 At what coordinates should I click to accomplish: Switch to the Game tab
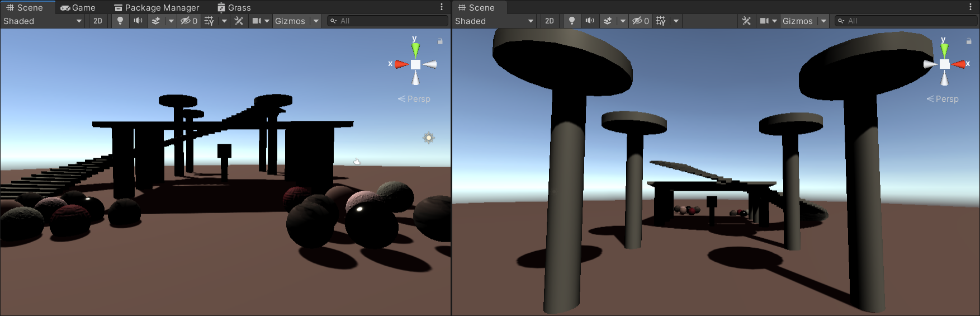coord(78,7)
